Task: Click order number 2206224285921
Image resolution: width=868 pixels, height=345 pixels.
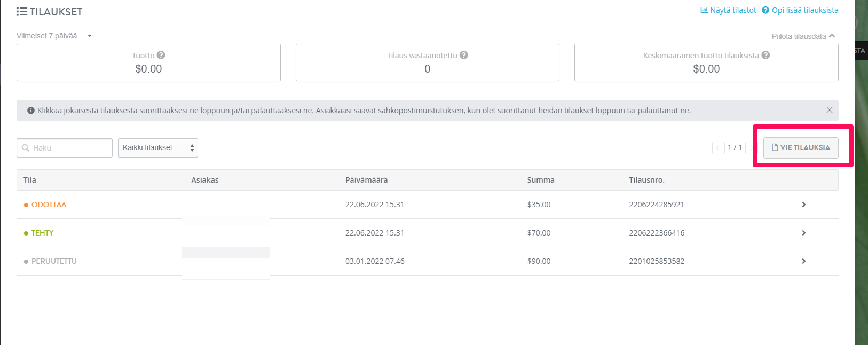Action: tap(657, 205)
